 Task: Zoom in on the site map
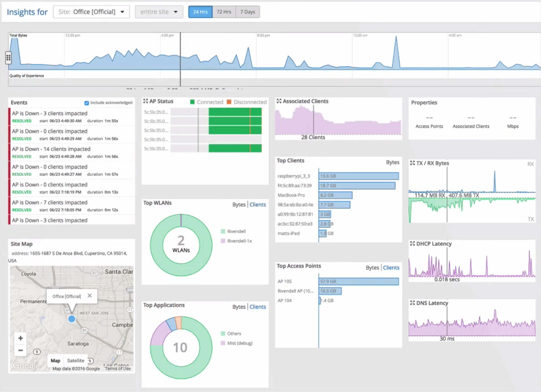[21, 338]
